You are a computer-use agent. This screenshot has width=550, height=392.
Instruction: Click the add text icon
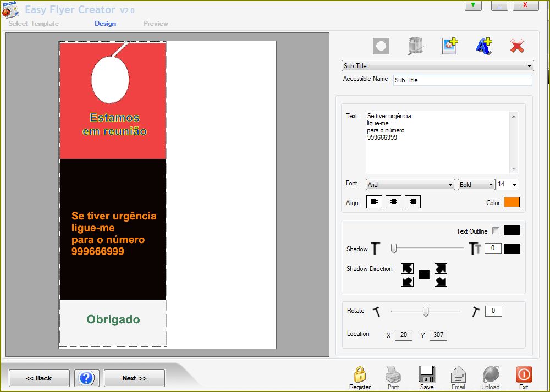[483, 46]
